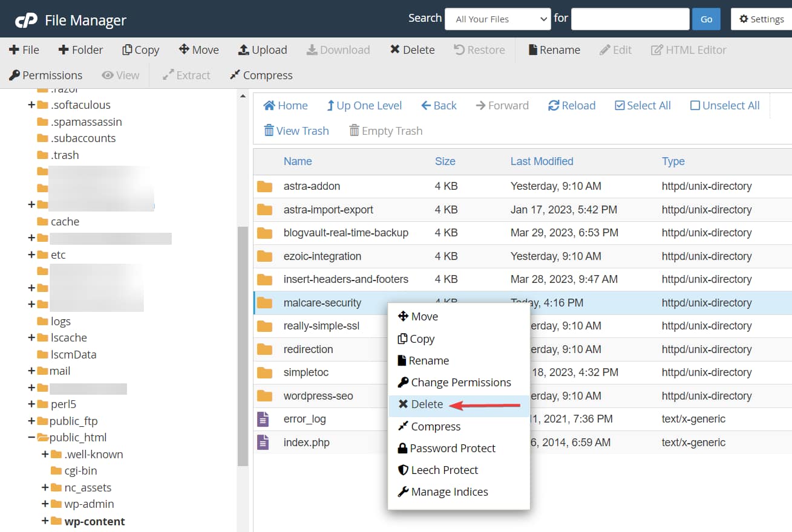
Task: Select the Move tool in the toolbar
Action: (x=198, y=50)
